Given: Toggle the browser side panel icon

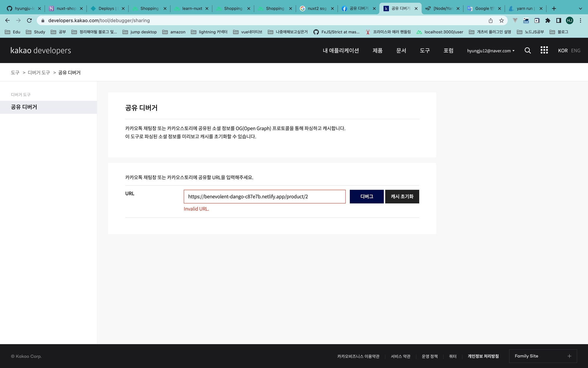Looking at the screenshot, I should (x=559, y=20).
